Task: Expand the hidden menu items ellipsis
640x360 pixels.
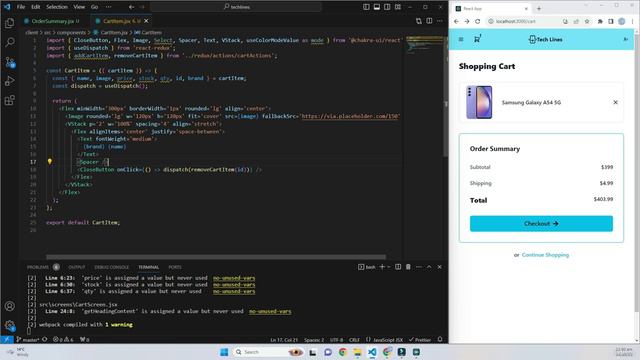Action: point(109,7)
